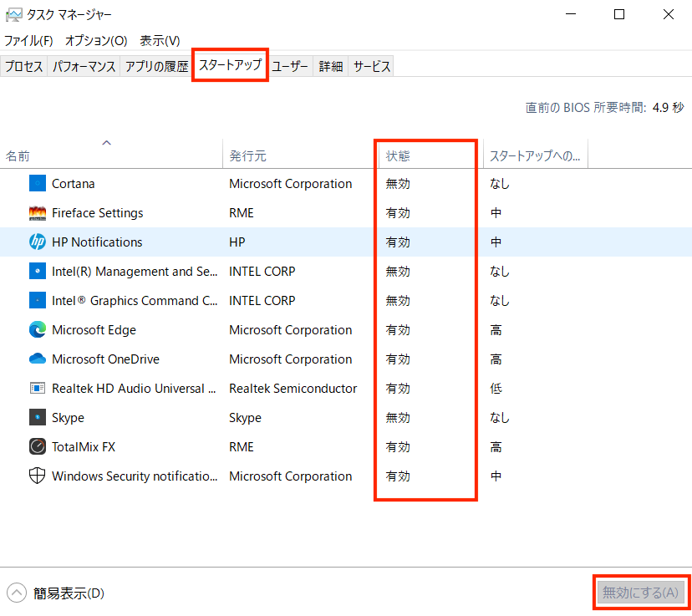The width and height of the screenshot is (692, 616).
Task: Collapse to simple view with 簡易表示 chevron
Action: tap(16, 593)
